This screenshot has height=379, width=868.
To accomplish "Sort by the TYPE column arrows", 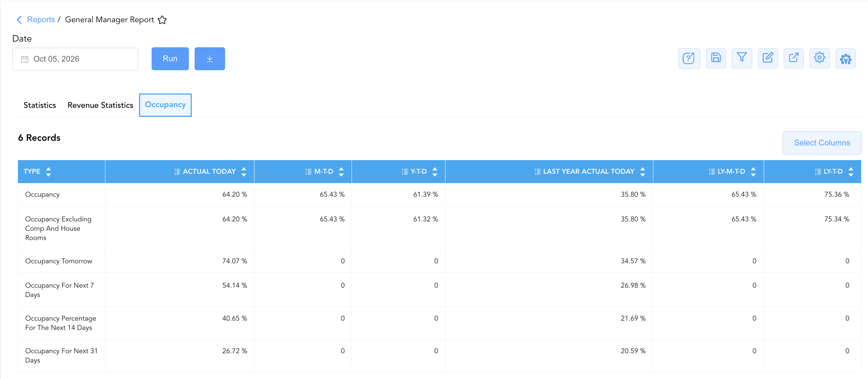I will (x=48, y=172).
